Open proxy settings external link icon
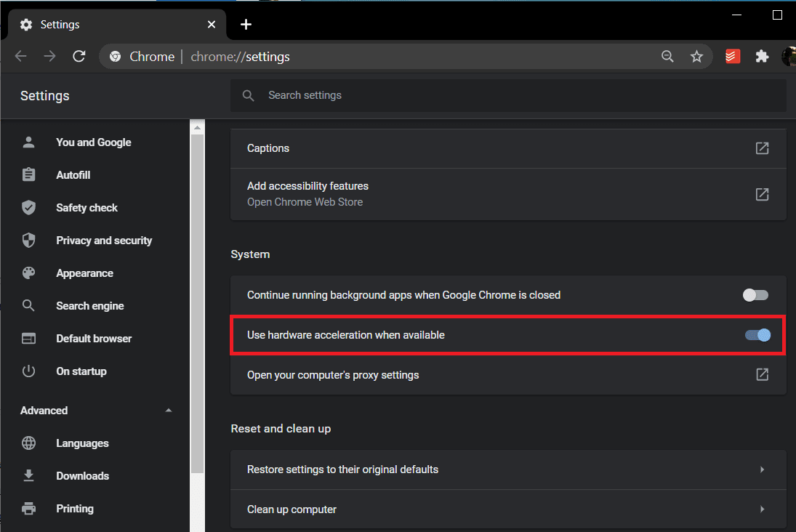 (x=762, y=375)
